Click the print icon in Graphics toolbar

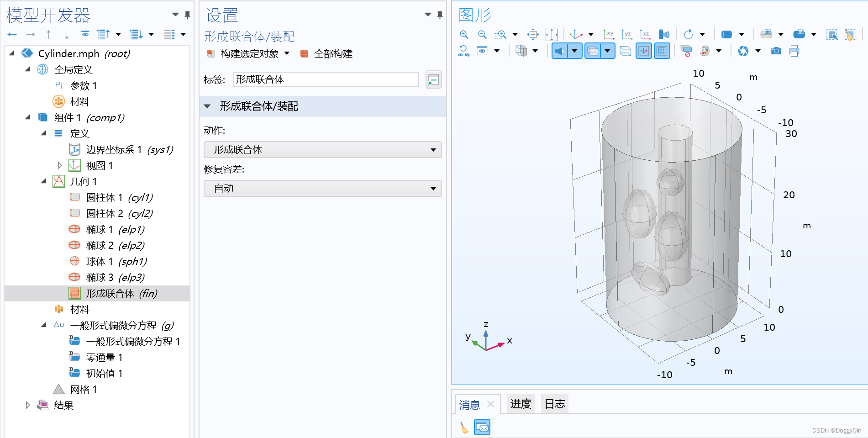pos(794,51)
